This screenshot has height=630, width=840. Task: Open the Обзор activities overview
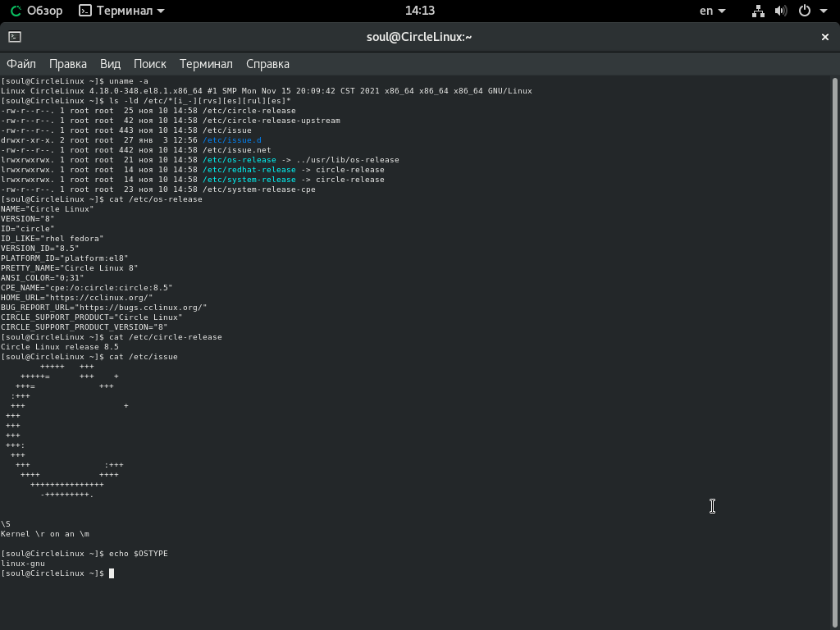(36, 11)
